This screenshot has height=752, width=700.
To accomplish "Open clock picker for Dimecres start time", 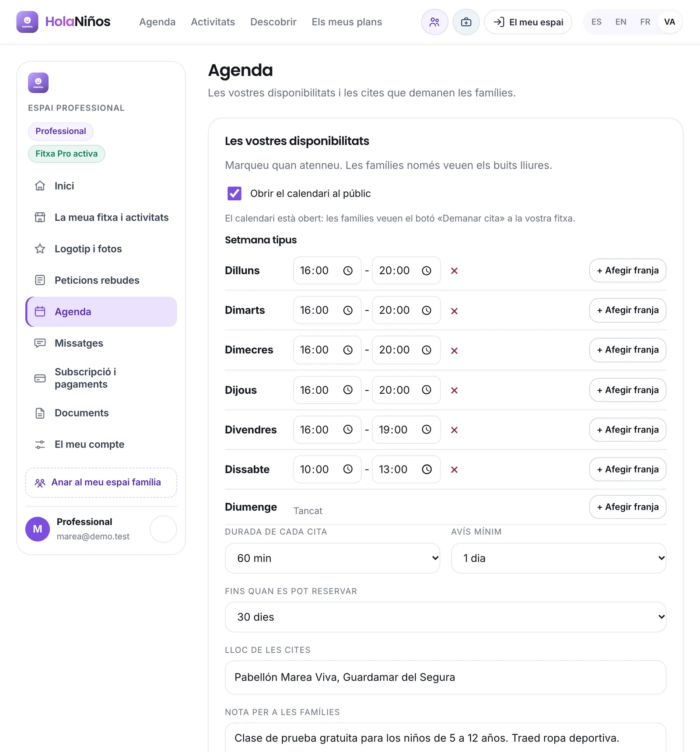I will click(x=348, y=350).
